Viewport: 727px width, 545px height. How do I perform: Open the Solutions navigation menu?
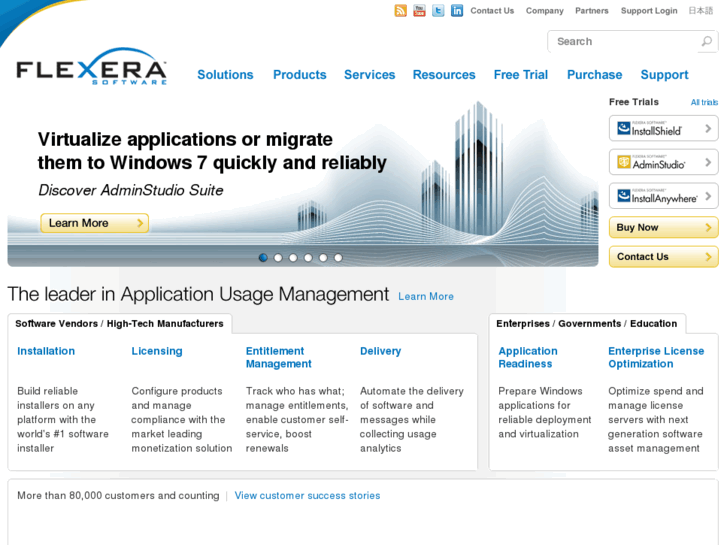[225, 75]
